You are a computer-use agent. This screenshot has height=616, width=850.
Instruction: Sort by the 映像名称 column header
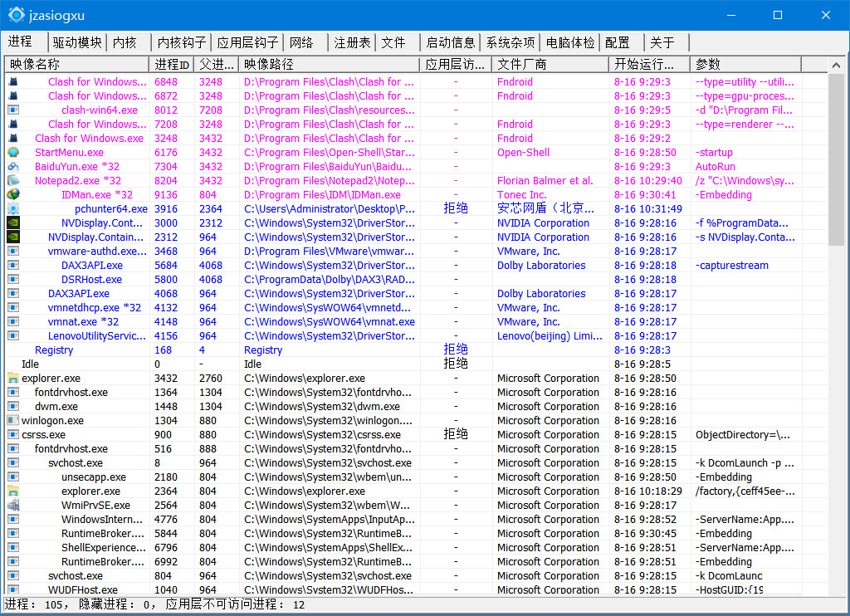77,65
